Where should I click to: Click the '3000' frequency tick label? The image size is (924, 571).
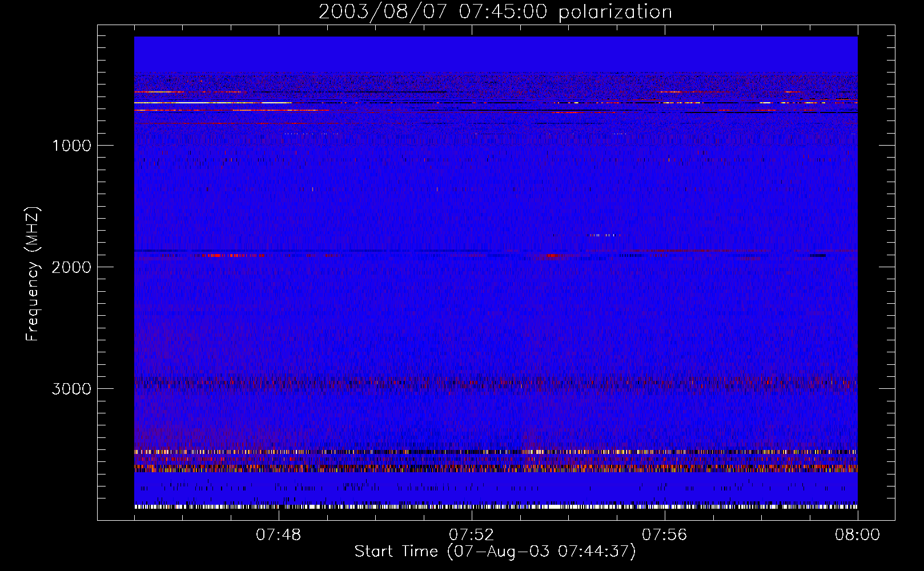[x=71, y=389]
